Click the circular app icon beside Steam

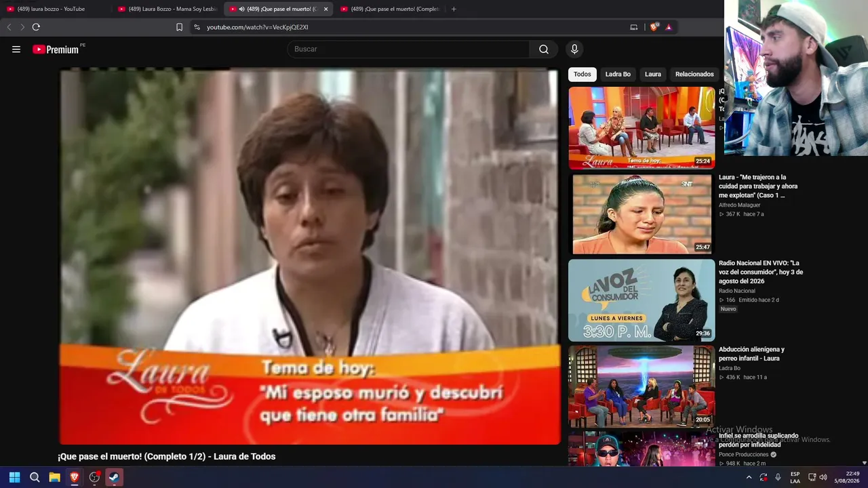pos(94,477)
